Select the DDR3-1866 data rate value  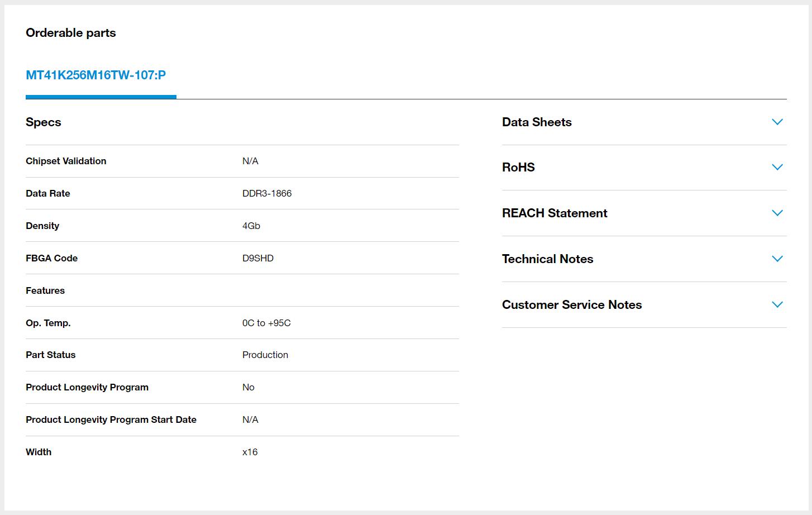pyautogui.click(x=266, y=194)
